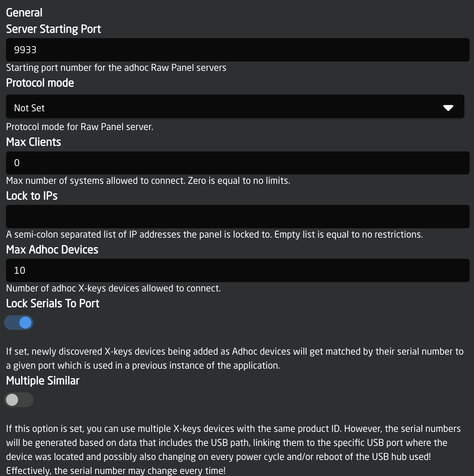Click the Max Adhoc Devices label
Screen dimensions: 474x476
52,250
